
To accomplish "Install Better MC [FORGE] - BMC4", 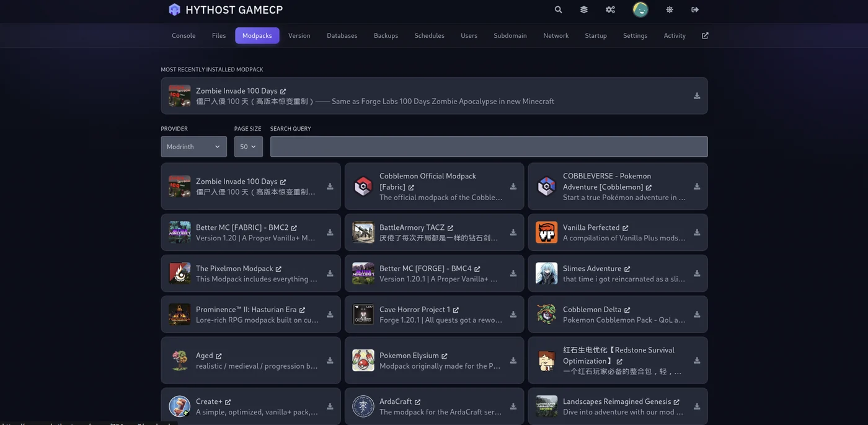I will pyautogui.click(x=513, y=273).
